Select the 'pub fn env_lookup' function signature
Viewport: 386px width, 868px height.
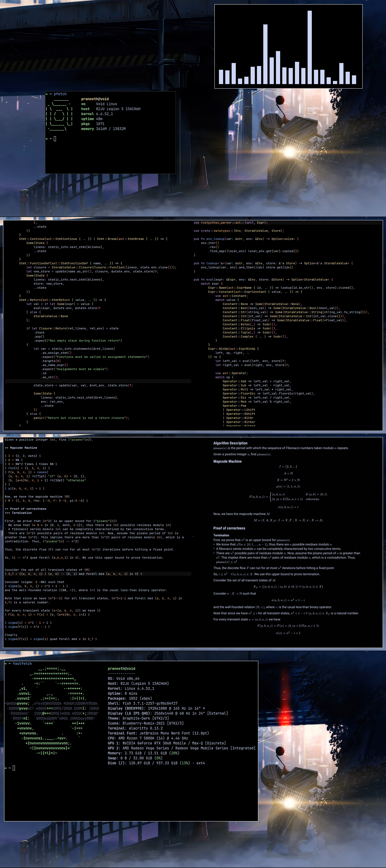(x=246, y=239)
